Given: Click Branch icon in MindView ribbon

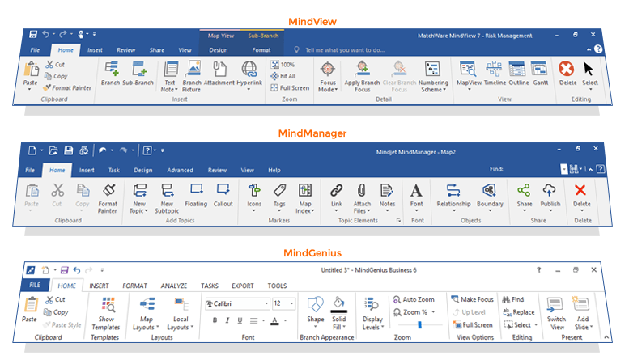Looking at the screenshot, I should pyautogui.click(x=110, y=74).
